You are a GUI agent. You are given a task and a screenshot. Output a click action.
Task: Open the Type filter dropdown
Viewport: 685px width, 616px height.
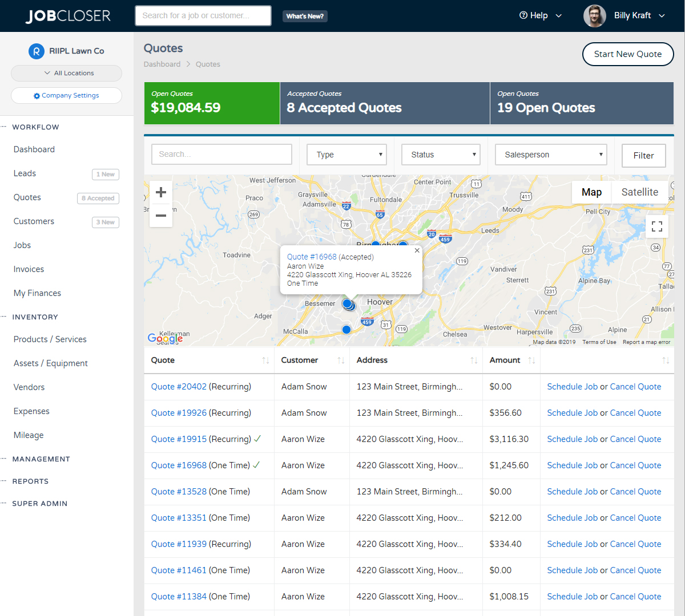coord(346,155)
